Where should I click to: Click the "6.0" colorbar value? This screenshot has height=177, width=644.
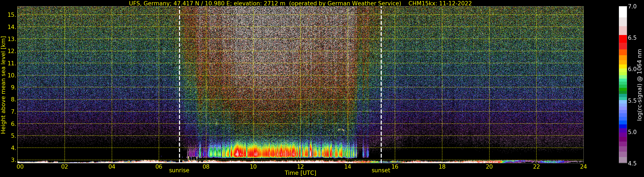click(x=632, y=69)
